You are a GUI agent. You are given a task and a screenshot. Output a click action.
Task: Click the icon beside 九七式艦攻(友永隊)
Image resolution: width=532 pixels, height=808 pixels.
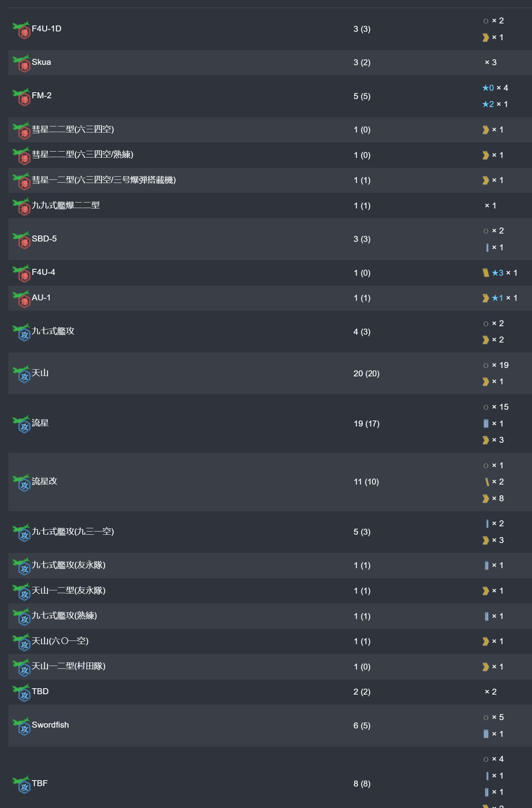(x=21, y=566)
